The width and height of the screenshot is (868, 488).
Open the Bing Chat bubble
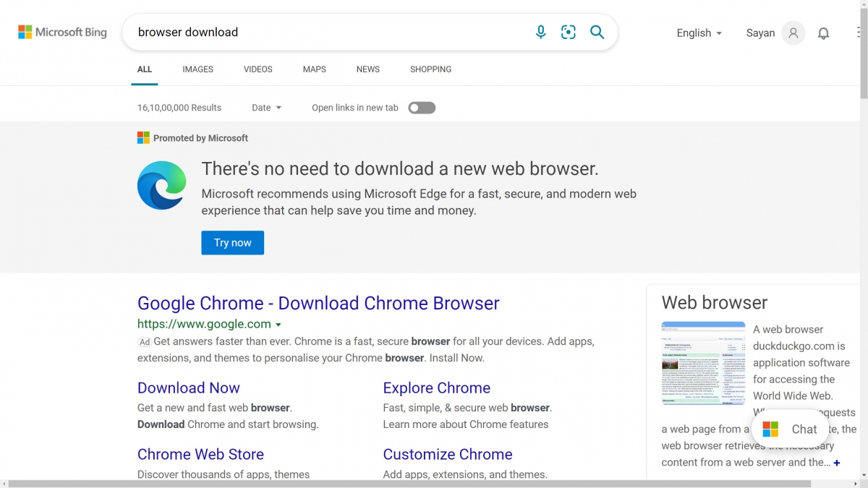coord(789,429)
